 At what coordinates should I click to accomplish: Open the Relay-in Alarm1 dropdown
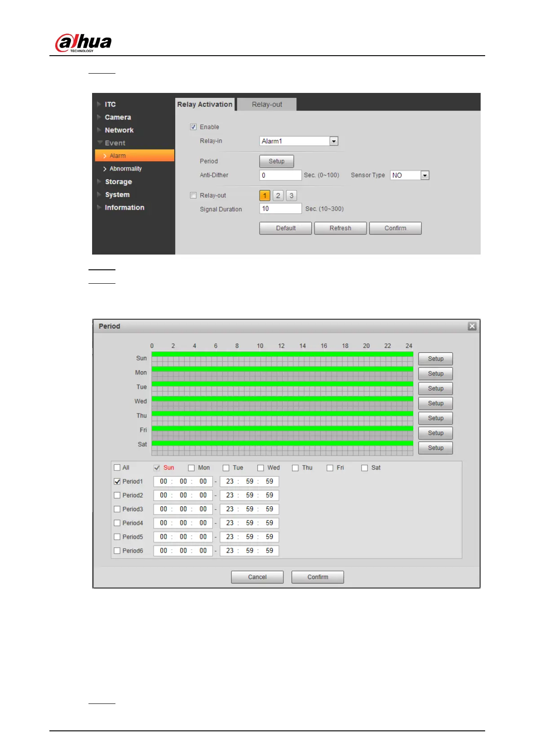click(299, 141)
